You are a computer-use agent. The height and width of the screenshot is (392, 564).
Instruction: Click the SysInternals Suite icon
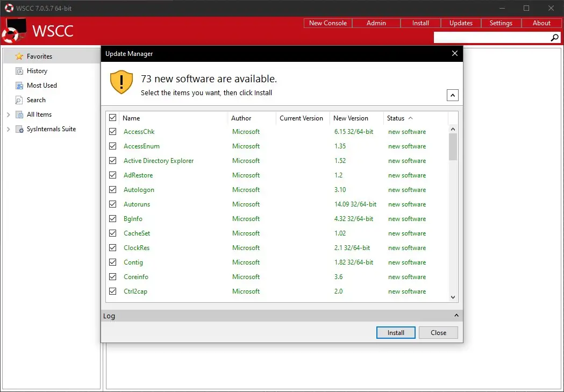pyautogui.click(x=19, y=129)
